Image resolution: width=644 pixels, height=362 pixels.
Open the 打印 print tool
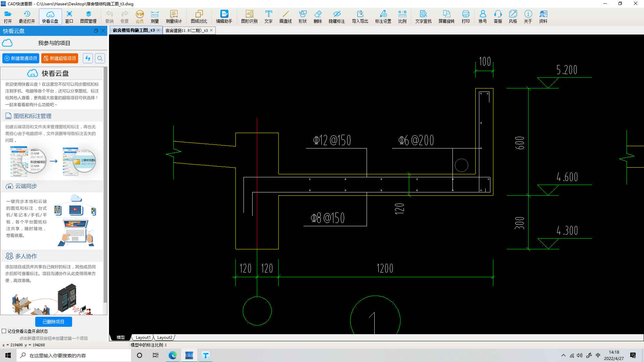pos(466,16)
